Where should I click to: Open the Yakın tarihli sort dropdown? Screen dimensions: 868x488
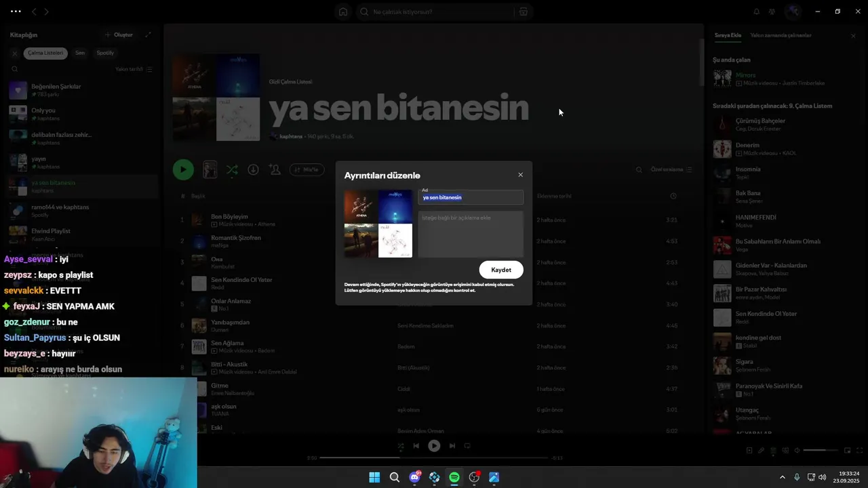tap(134, 69)
